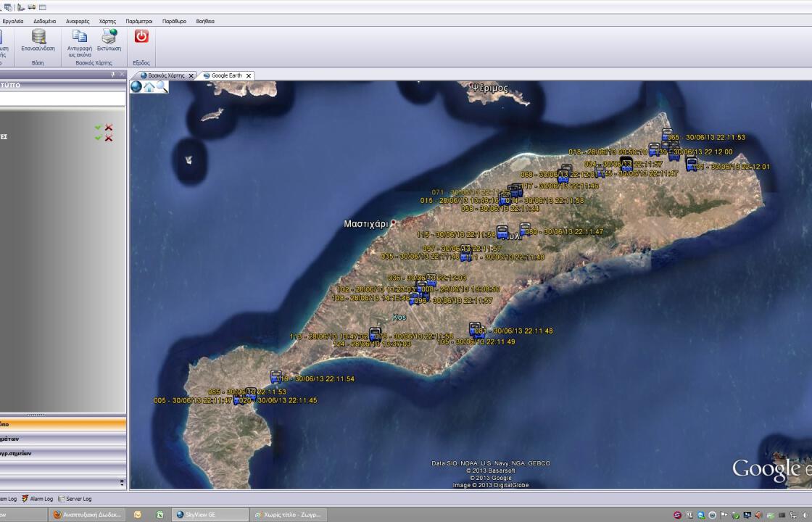The height and width of the screenshot is (522, 812).
Task: Open the Δεδομένα menu
Action: [x=44, y=21]
